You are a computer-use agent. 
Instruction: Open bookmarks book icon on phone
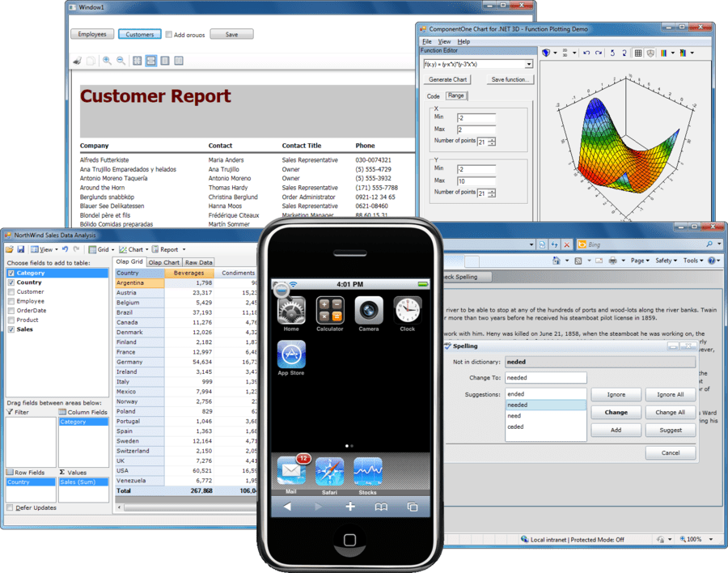[x=381, y=507]
